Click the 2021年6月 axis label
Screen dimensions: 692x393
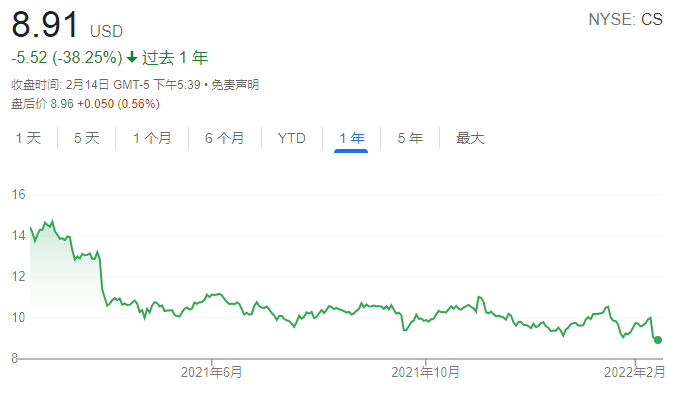[211, 372]
